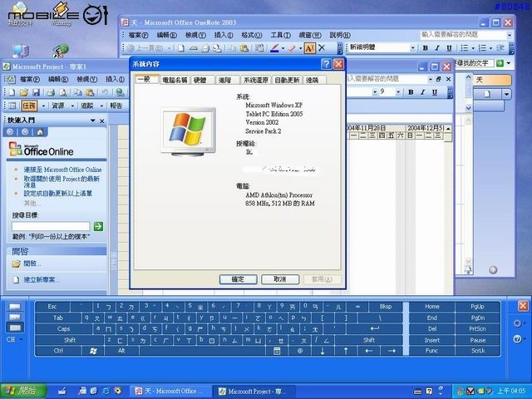The width and height of the screenshot is (532, 399).
Task: Click the numbered list icon in OneNote toolbar
Action: click(482, 48)
